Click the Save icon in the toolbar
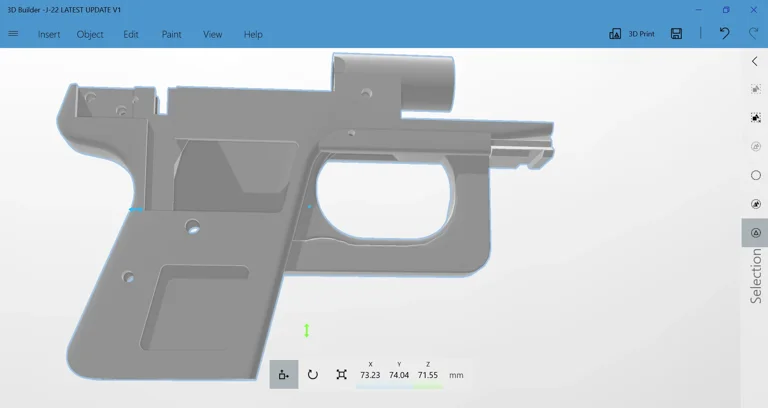768x408 pixels. [676, 34]
